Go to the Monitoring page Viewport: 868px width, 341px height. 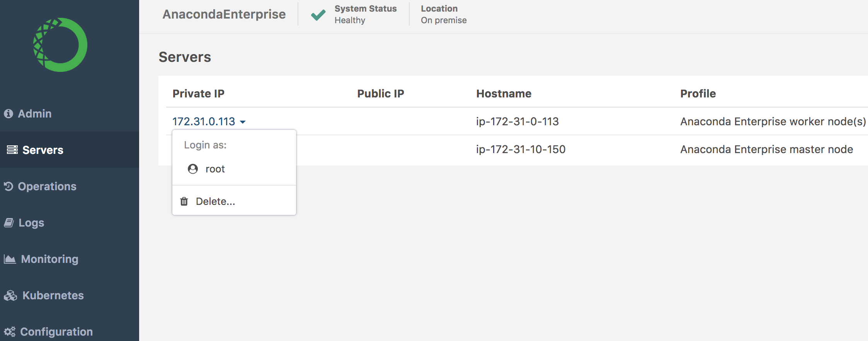click(49, 259)
